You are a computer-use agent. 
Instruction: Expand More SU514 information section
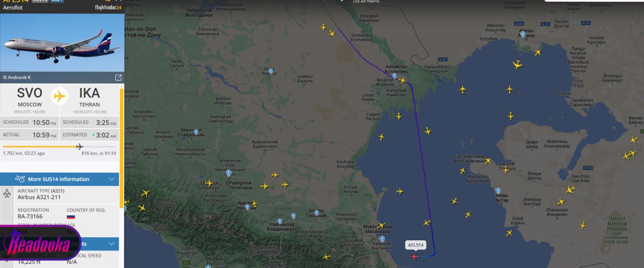click(59, 179)
